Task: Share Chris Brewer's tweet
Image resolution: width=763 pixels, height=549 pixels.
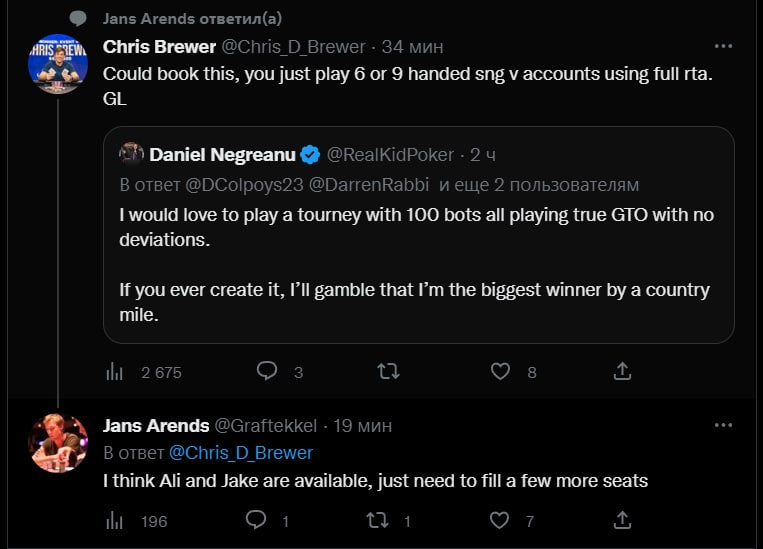Action: (622, 371)
